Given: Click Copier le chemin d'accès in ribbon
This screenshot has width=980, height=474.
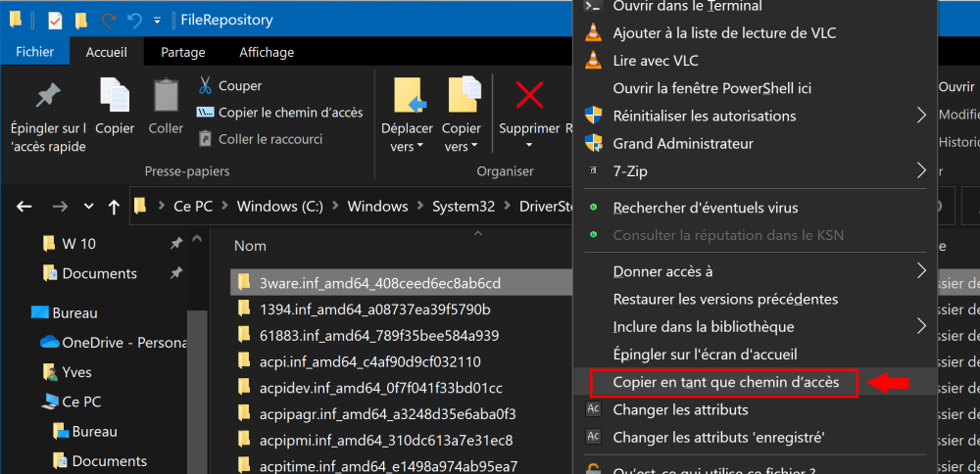Looking at the screenshot, I should point(280,113).
